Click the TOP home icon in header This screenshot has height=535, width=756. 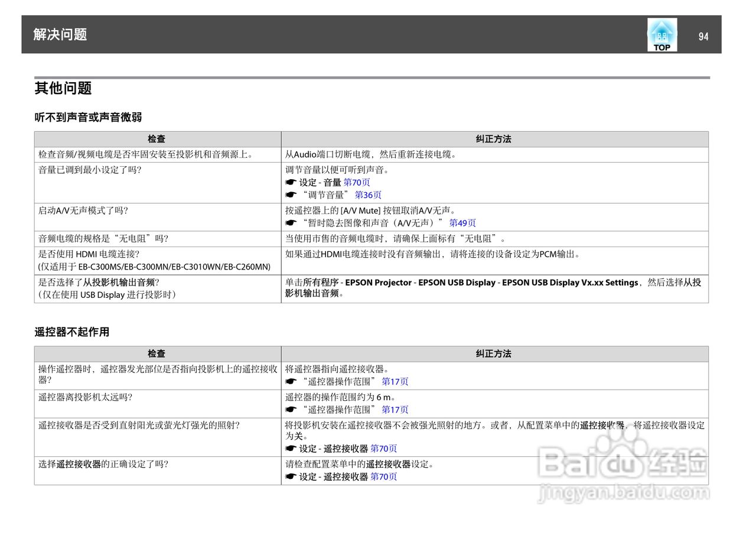pos(662,35)
